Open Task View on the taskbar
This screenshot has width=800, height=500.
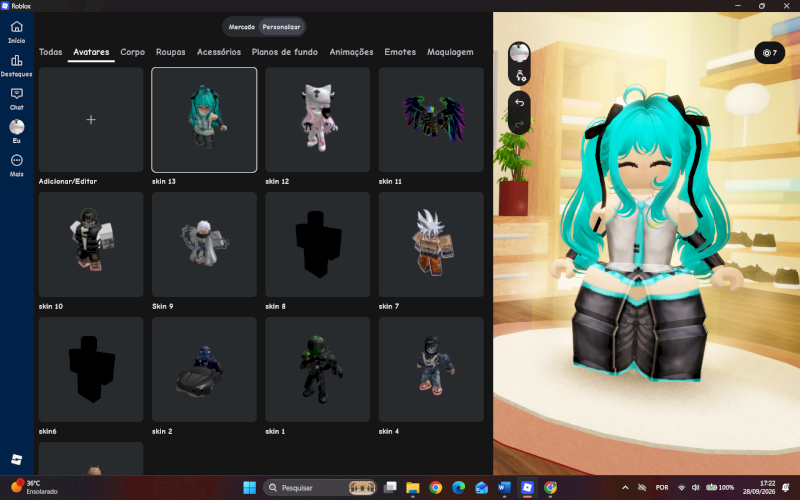[390, 488]
